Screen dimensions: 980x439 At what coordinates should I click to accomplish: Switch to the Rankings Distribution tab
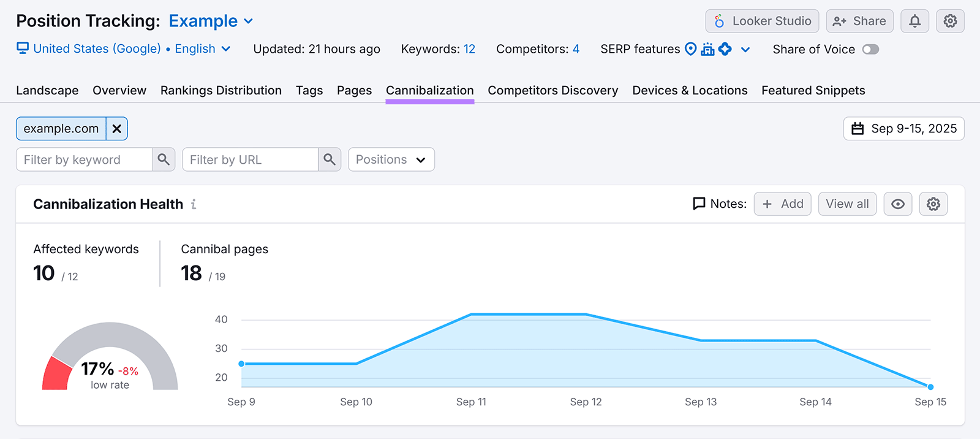coord(221,90)
